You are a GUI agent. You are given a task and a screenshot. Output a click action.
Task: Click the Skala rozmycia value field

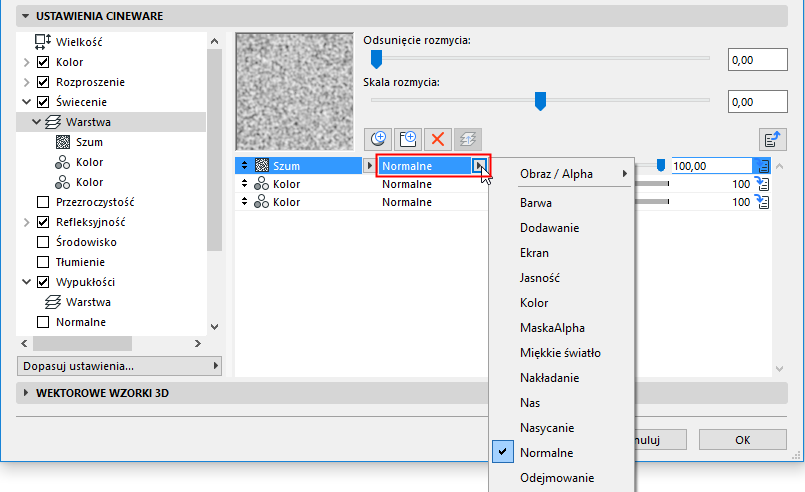(757, 102)
